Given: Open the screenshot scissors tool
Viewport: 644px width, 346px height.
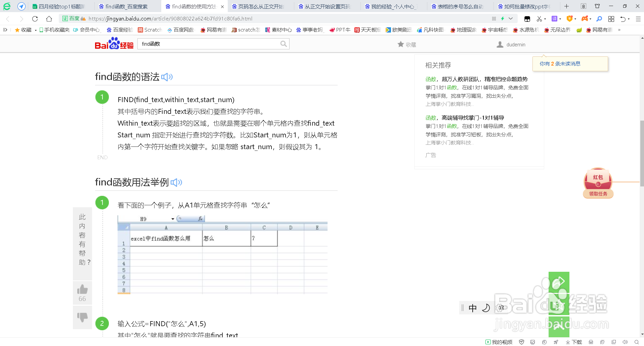Looking at the screenshot, I should pyautogui.click(x=539, y=18).
